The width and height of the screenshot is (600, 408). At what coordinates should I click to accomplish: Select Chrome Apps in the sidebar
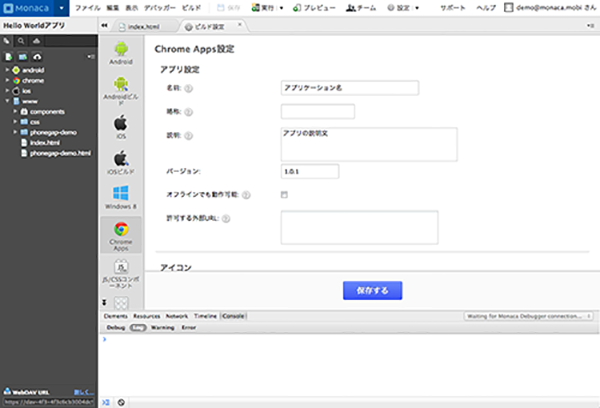119,235
